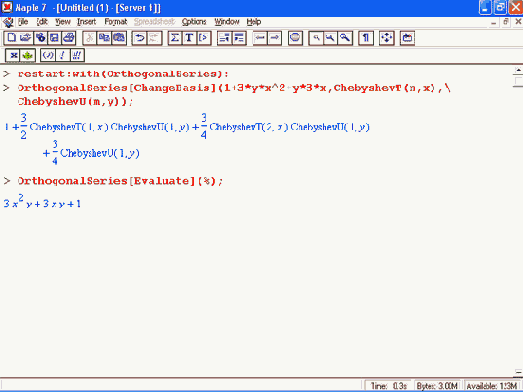Create a new worksheet with the New icon
This screenshot has height=392, width=523.
[x=11, y=38]
